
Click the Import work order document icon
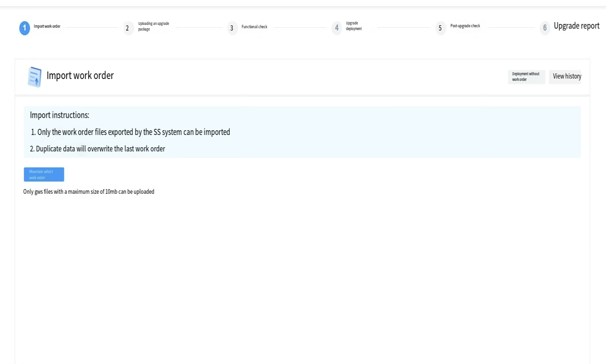34,77
